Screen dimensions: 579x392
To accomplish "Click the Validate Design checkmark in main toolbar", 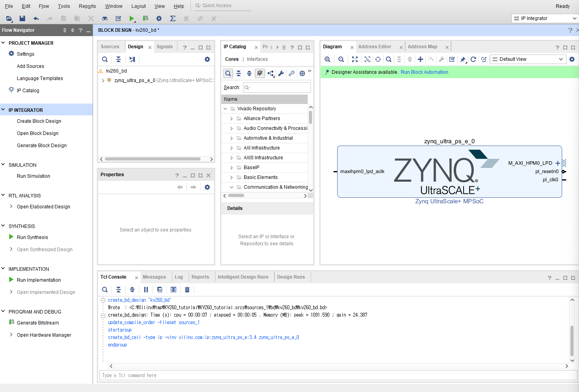I will coord(118,18).
